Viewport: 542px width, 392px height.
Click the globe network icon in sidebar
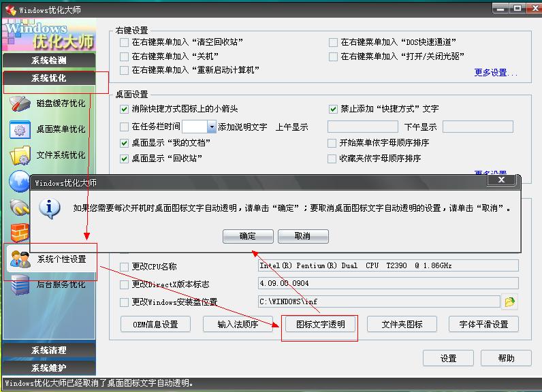(19, 180)
